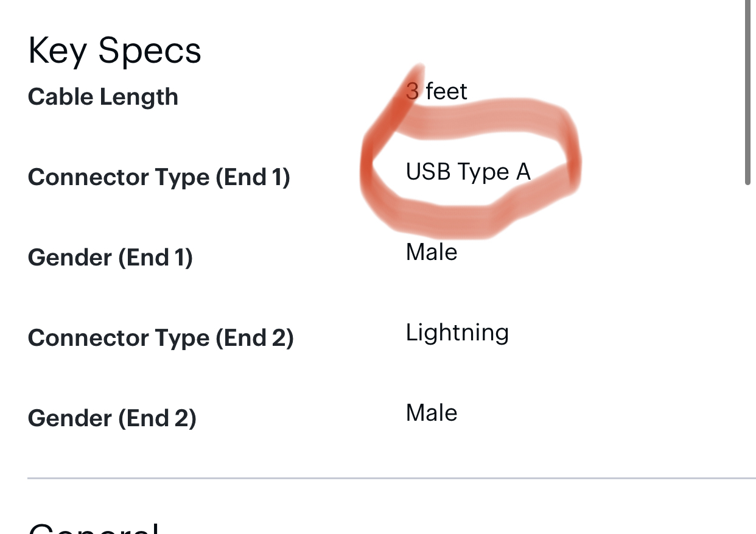Viewport: 756px width, 534px height.
Task: Select the Cable Length label
Action: point(103,97)
